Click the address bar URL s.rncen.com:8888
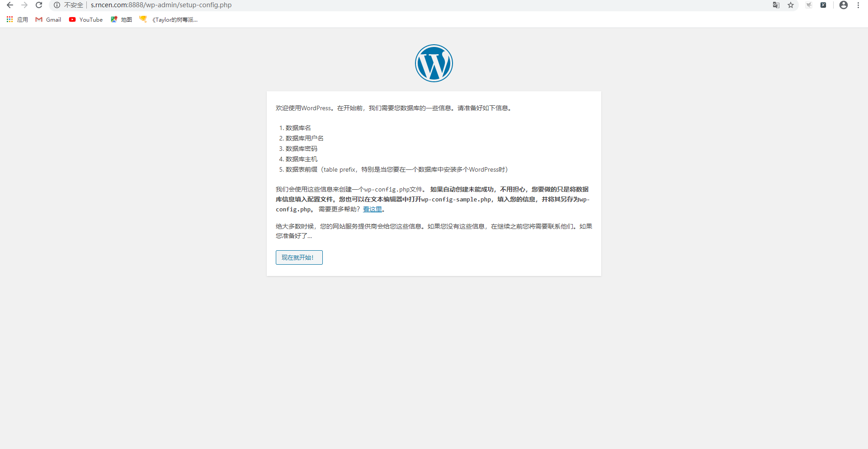The width and height of the screenshot is (868, 449). click(x=161, y=5)
